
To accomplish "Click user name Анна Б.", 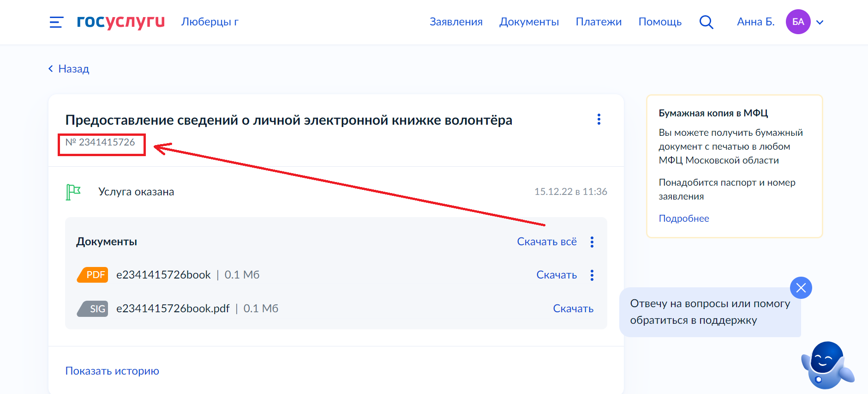I will point(755,22).
